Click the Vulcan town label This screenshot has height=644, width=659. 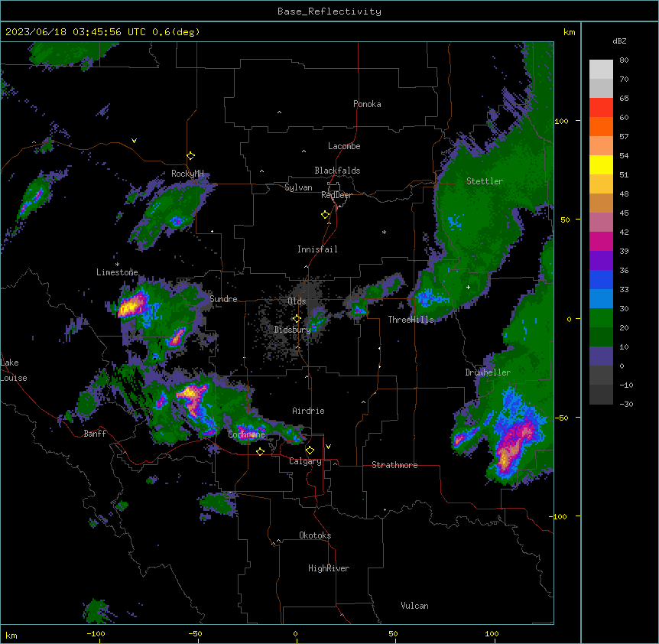(x=414, y=606)
